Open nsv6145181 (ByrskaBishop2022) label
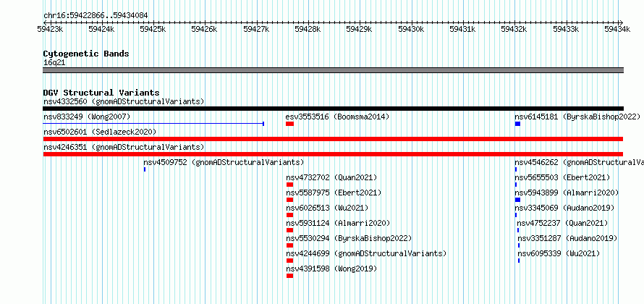The image size is (644, 304). pos(577,117)
